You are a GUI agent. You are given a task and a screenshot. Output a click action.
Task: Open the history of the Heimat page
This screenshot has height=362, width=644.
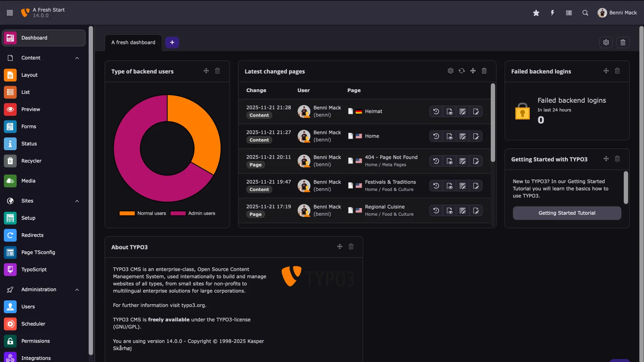436,111
